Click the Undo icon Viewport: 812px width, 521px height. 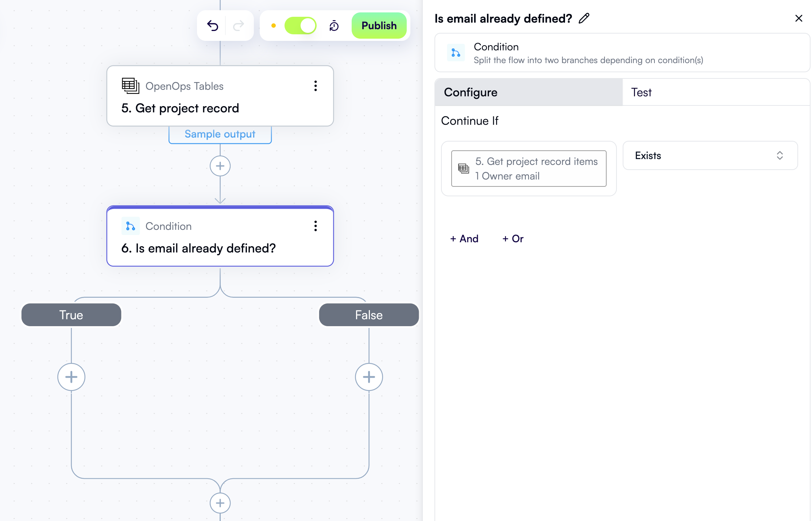tap(213, 25)
